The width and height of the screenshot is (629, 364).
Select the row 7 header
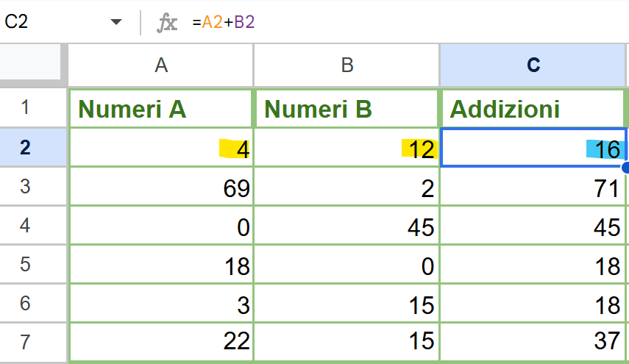coord(26,342)
